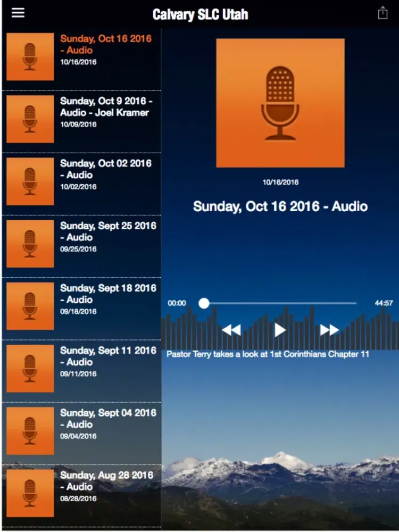Viewport: 399px width, 532px height.
Task: Rewind the audio playback
Action: tap(231, 330)
